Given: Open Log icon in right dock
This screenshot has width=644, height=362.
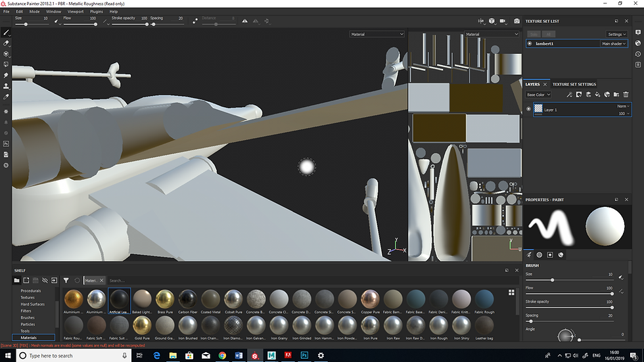Looking at the screenshot, I should tap(638, 64).
